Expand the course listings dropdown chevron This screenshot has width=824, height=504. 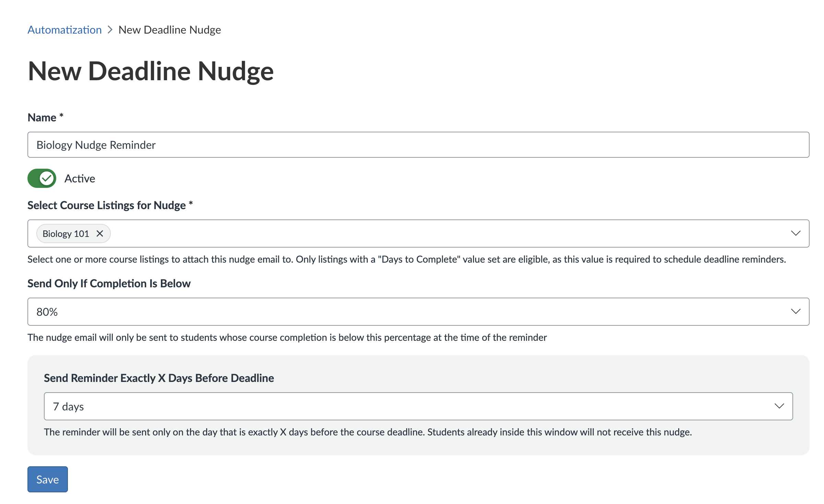point(796,233)
